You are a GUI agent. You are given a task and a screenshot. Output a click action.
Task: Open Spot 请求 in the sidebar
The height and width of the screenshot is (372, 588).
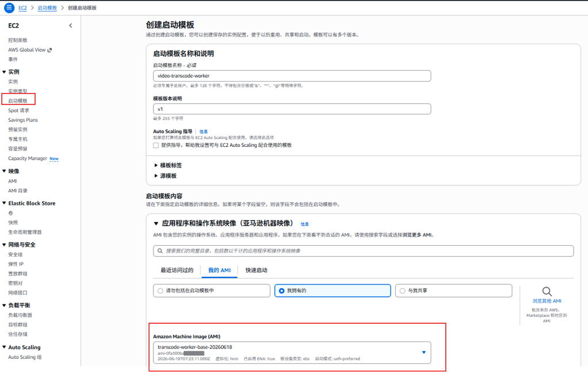point(19,111)
